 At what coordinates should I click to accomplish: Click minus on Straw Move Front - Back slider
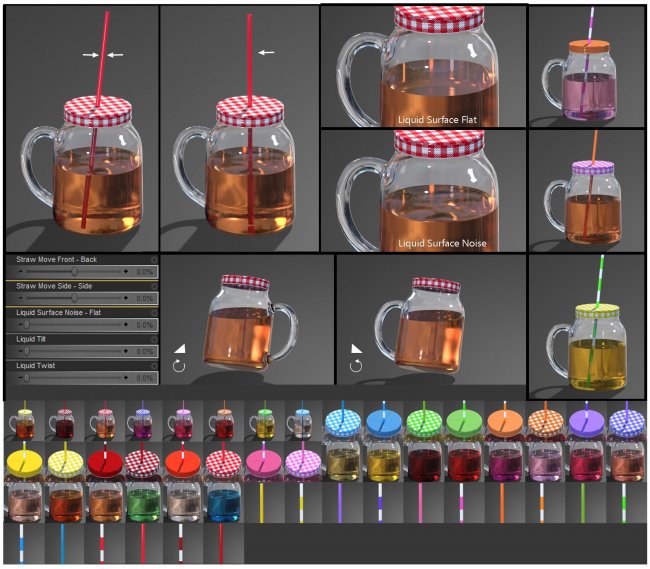pos(22,271)
